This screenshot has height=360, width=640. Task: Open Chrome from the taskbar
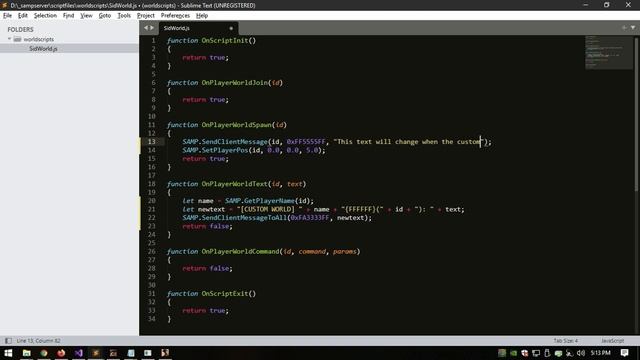(44, 353)
